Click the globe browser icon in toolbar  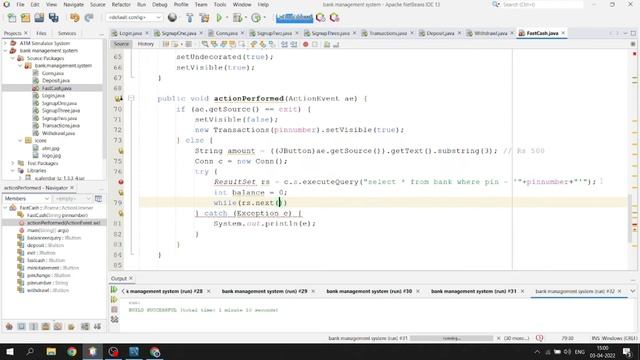[x=172, y=18]
